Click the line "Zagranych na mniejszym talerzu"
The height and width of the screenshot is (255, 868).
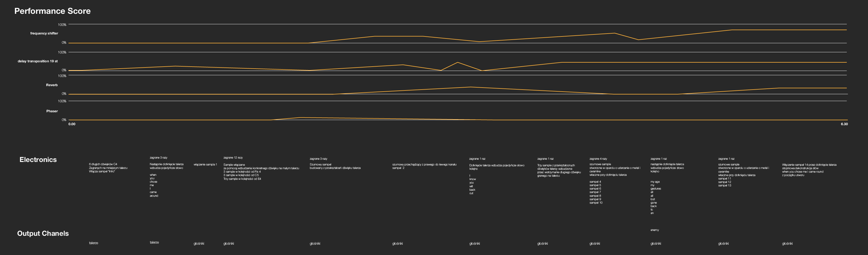pyautogui.click(x=108, y=168)
